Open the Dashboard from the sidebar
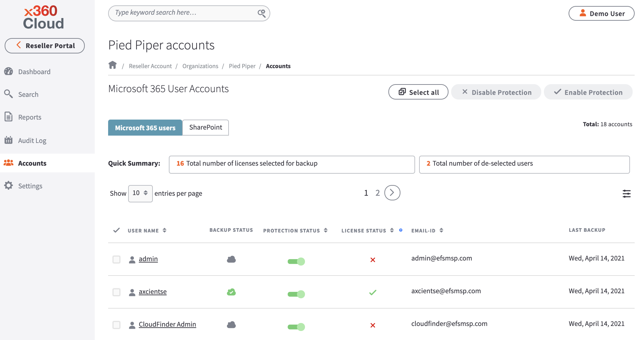644x340 pixels. coord(35,71)
